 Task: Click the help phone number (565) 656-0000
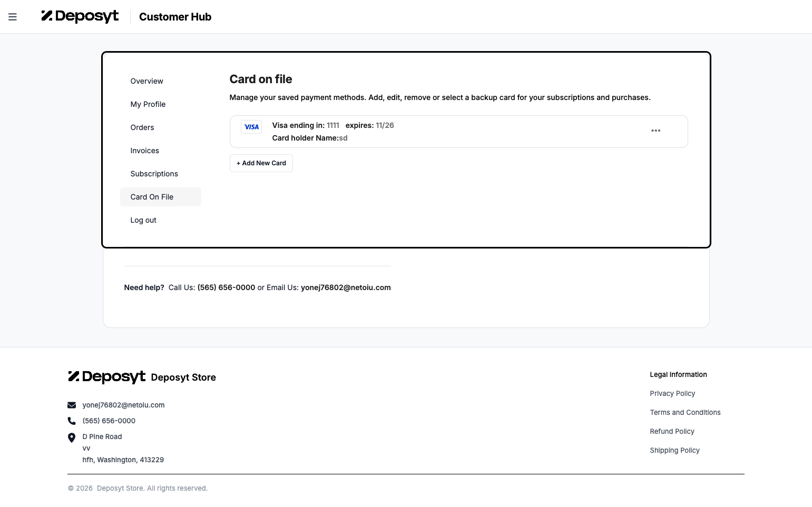226,287
